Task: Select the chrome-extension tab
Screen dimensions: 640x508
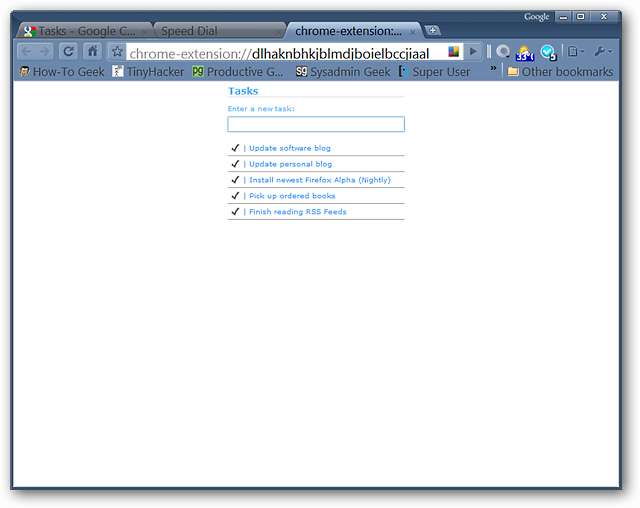Action: pyautogui.click(x=349, y=31)
